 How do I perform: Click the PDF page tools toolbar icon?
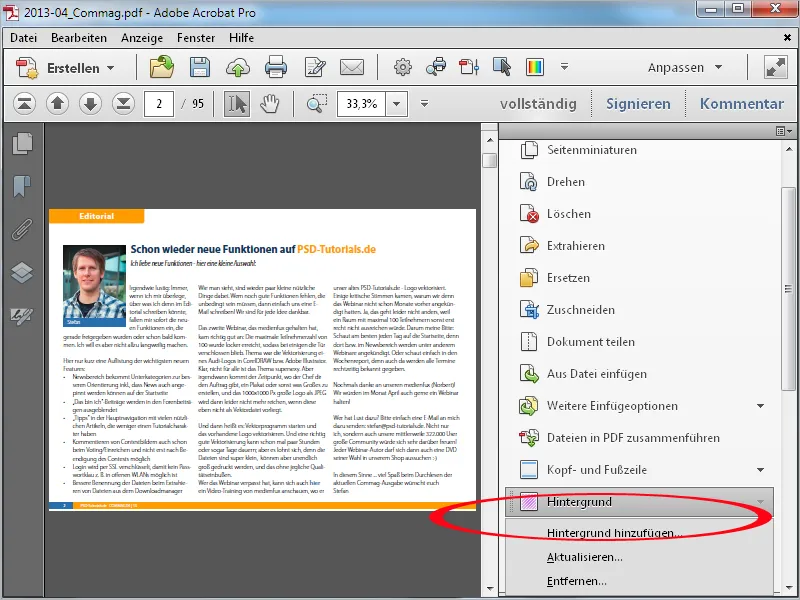469,67
